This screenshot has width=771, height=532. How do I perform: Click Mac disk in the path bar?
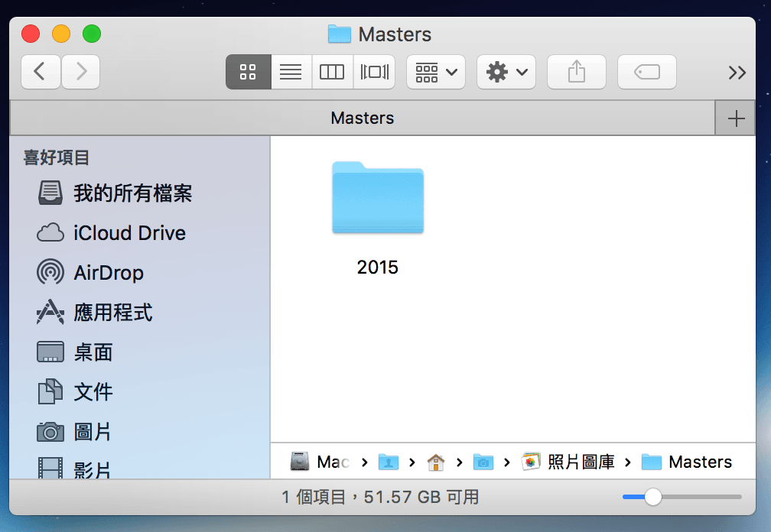[x=320, y=462]
